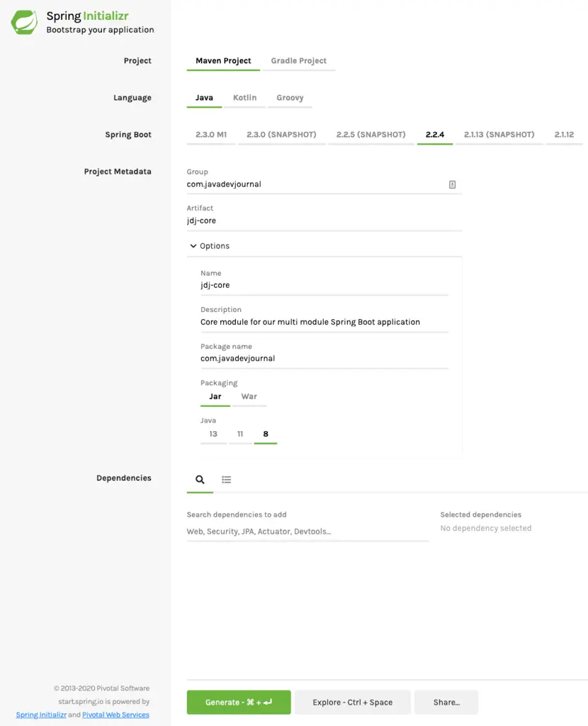
Task: Select Spring Boot 2.3.0 (SNAPSHOT)
Action: click(281, 135)
